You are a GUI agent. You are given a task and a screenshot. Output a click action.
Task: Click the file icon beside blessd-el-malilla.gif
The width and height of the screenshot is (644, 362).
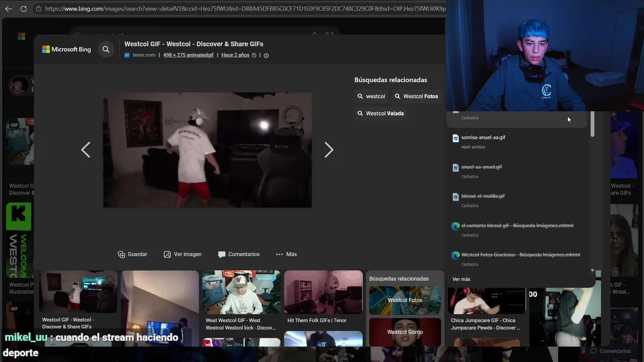455,197
